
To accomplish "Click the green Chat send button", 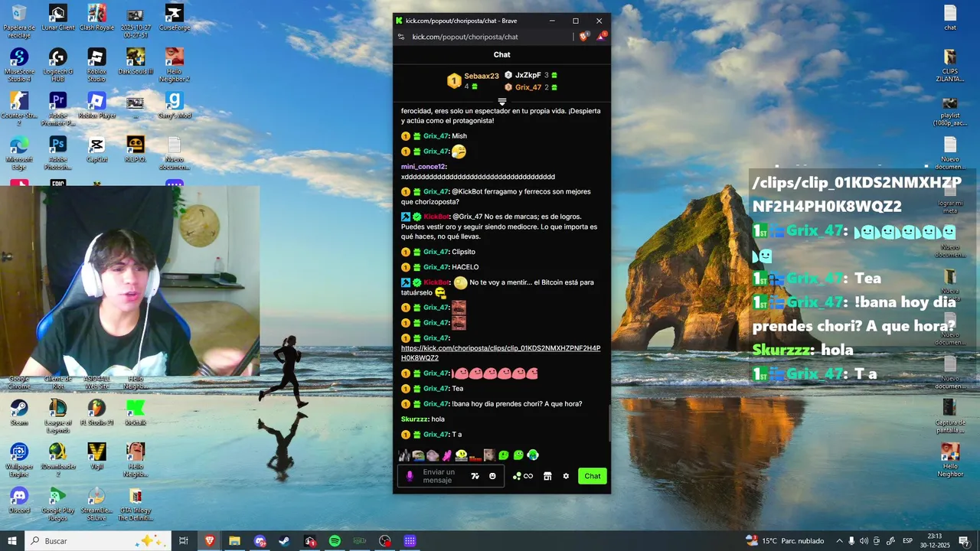I will [x=593, y=476].
